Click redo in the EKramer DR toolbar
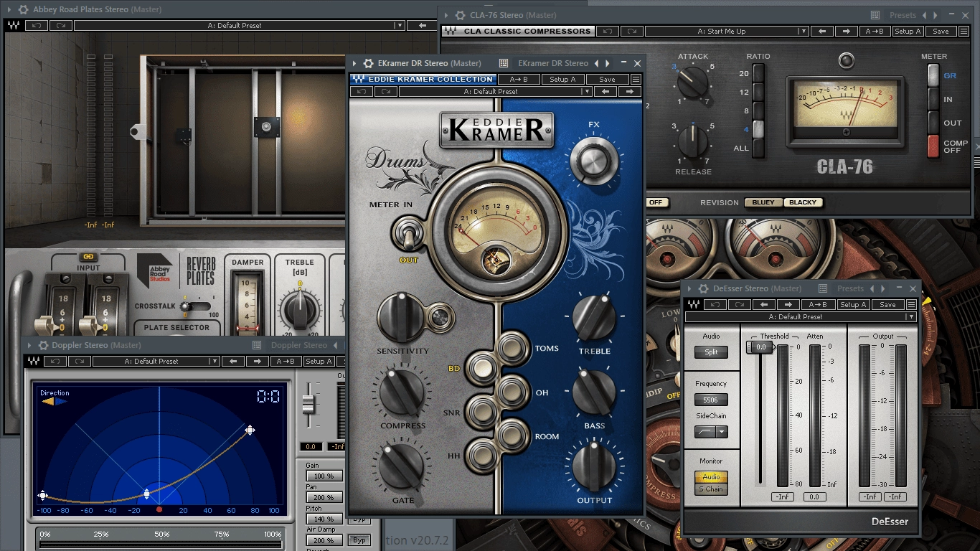This screenshot has width=980, height=551. 386,91
